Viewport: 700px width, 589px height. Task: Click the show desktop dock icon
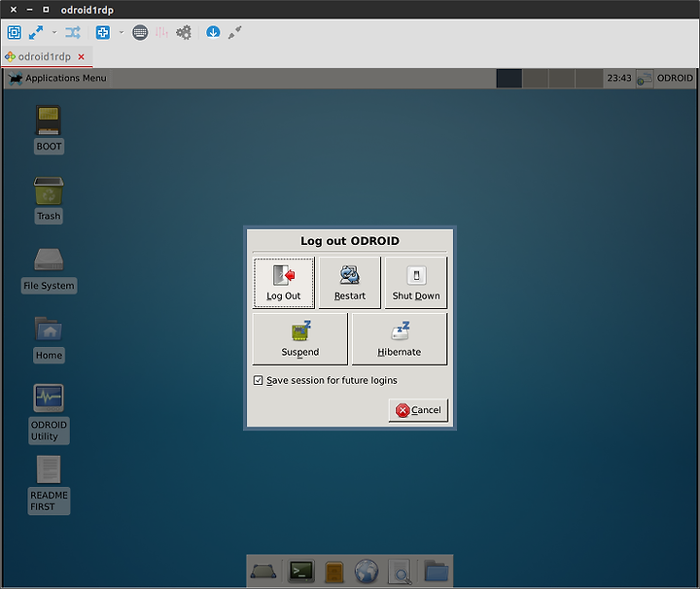pyautogui.click(x=263, y=572)
